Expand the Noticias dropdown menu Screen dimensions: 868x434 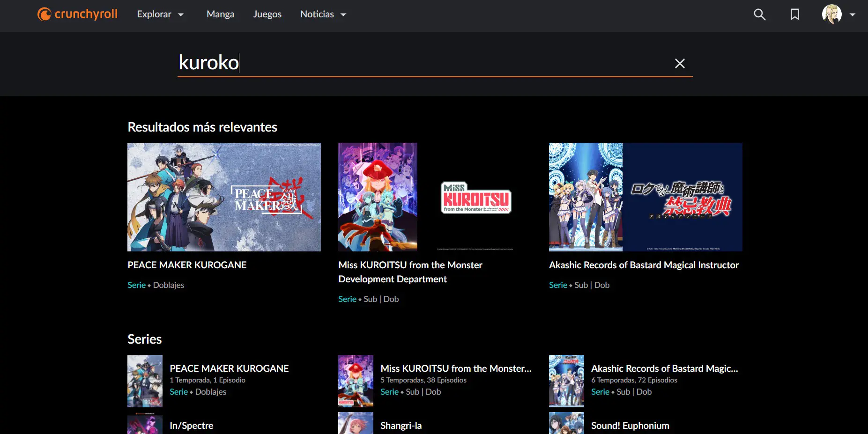click(323, 15)
